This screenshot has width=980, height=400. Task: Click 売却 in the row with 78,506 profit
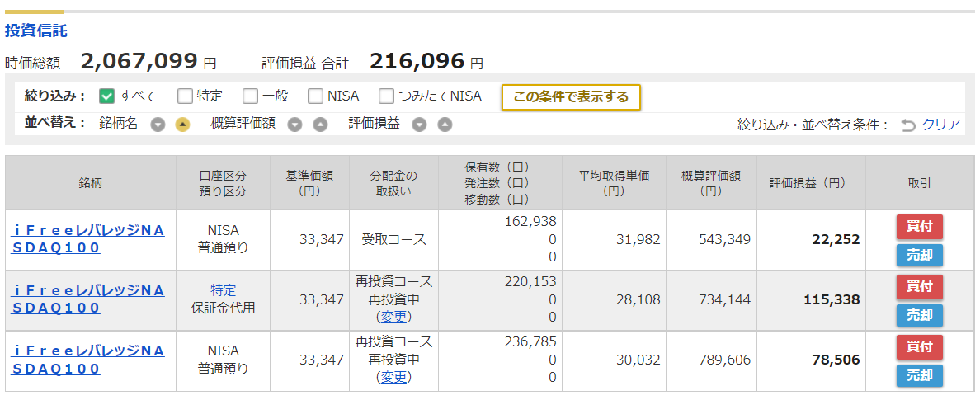(x=920, y=375)
